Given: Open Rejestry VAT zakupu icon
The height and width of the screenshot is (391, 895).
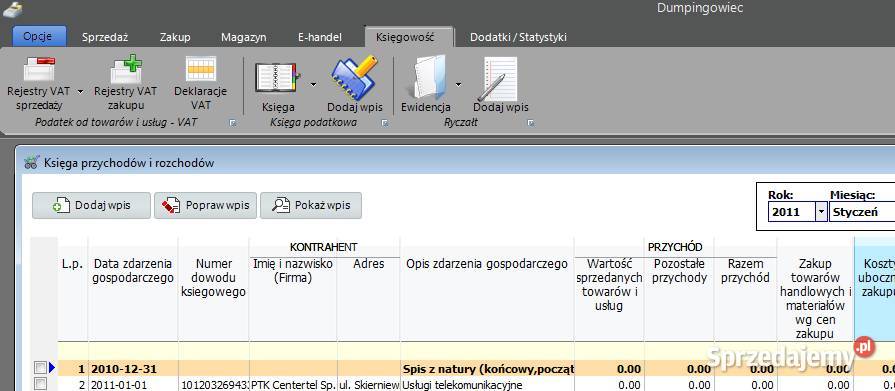Looking at the screenshot, I should pyautogui.click(x=126, y=69).
